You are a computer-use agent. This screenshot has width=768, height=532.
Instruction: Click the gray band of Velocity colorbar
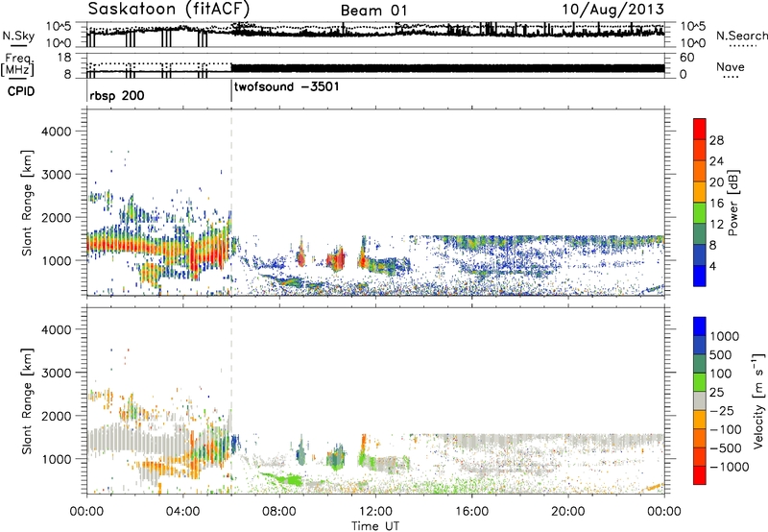pos(700,400)
